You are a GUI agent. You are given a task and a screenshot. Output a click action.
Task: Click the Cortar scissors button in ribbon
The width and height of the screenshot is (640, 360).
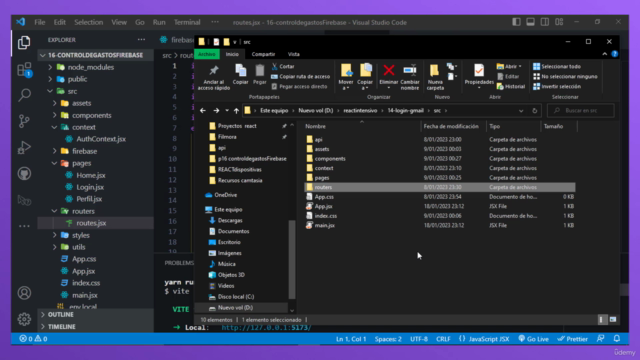pyautogui.click(x=282, y=66)
